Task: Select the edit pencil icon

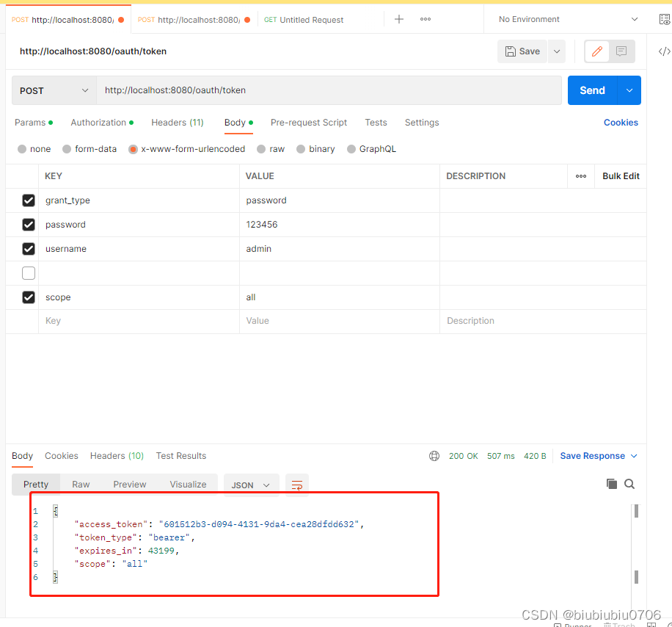Action: [x=596, y=51]
